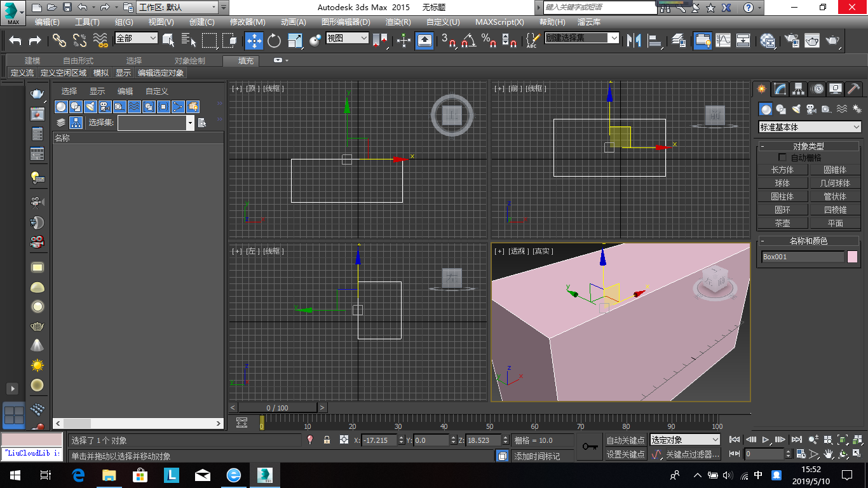Open the 标准基本体 object category dropdown
868x488 pixels.
point(810,127)
